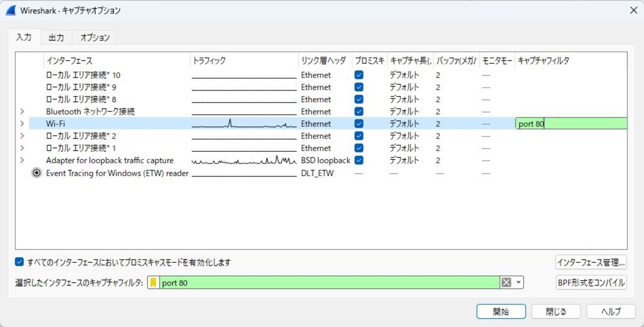Viewport: 644px width, 327px height.
Task: Clear the capture filter using the X icon
Action: [x=506, y=282]
